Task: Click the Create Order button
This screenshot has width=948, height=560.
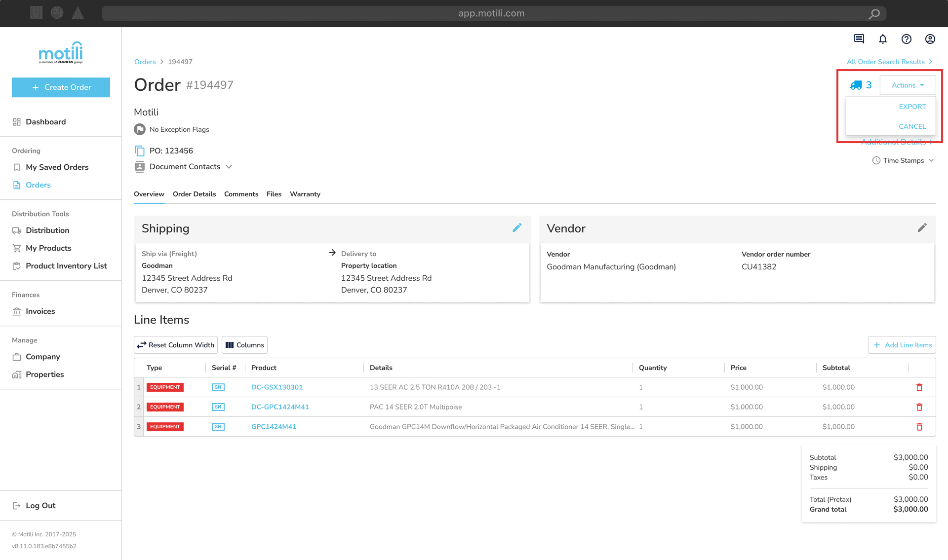Action: [61, 87]
